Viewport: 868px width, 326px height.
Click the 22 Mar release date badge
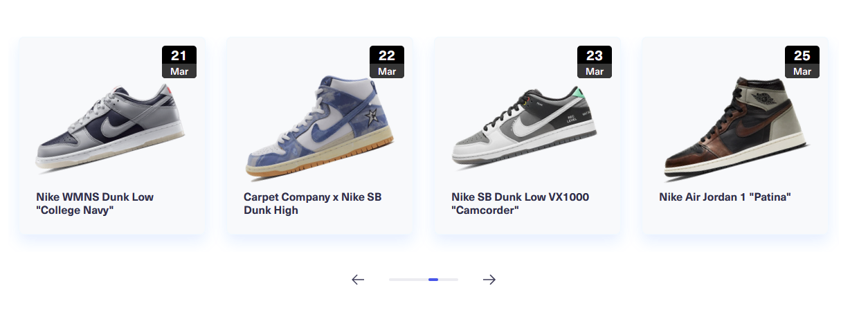click(387, 62)
